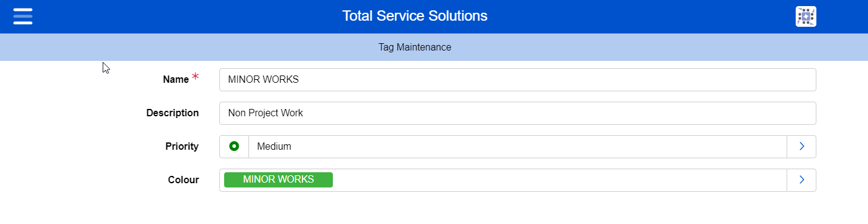Click the green Medium priority indicator icon
This screenshot has height=224, width=868.
[234, 146]
